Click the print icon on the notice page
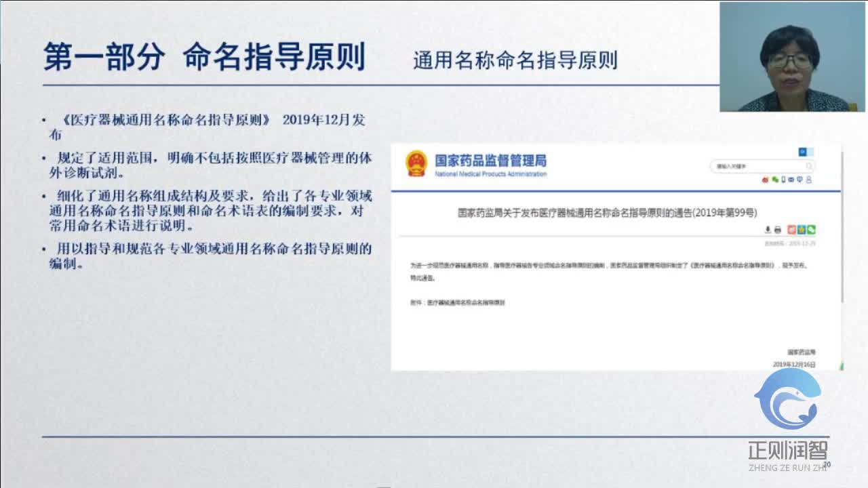868x488 pixels. (x=778, y=230)
